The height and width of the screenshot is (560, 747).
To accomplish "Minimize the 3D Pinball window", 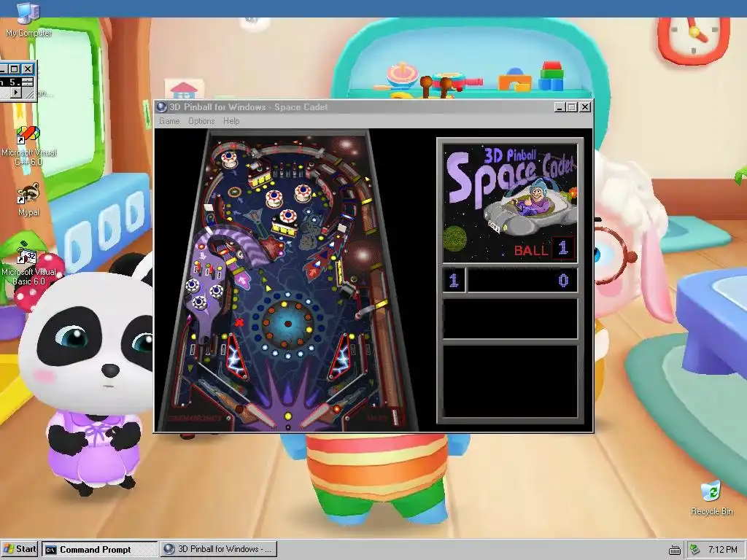I will click(560, 107).
